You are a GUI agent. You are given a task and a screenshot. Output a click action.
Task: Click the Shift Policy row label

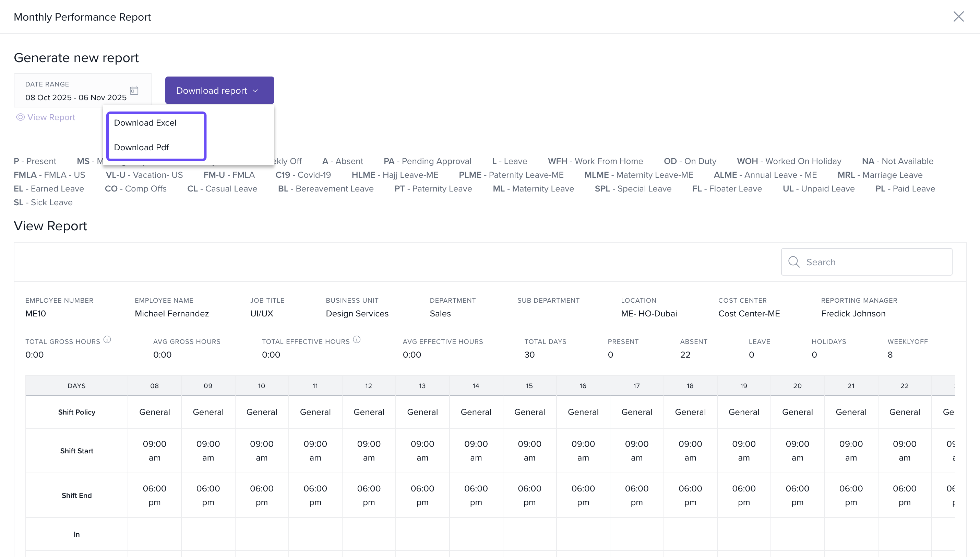[x=76, y=412]
